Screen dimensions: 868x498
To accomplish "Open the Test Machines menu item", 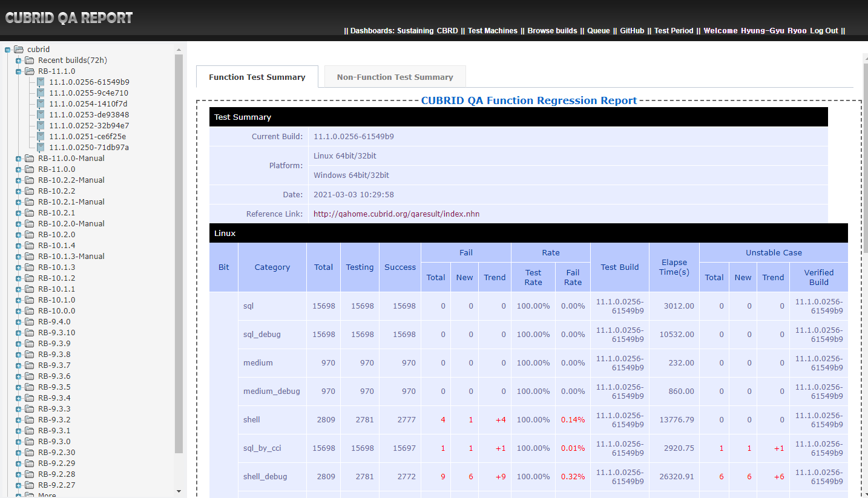I will pos(493,31).
